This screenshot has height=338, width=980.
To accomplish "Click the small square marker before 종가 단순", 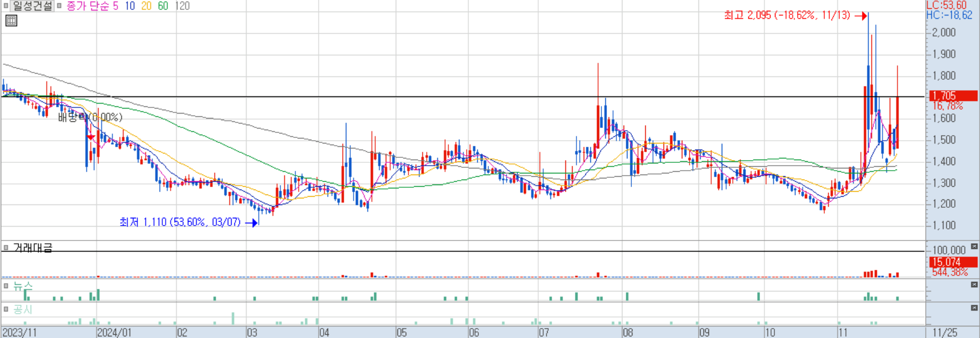I will point(59,6).
